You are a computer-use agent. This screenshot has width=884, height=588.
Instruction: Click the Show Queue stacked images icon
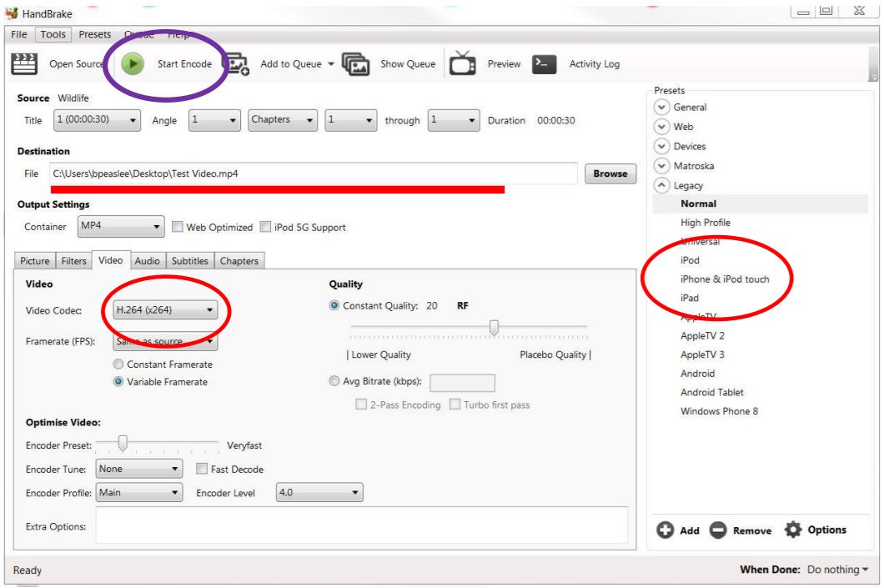(x=356, y=64)
